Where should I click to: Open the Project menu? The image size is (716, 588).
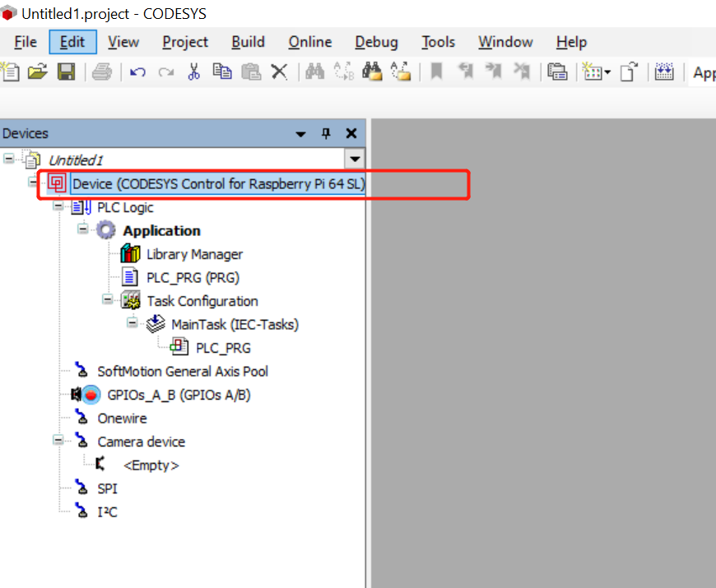[185, 42]
